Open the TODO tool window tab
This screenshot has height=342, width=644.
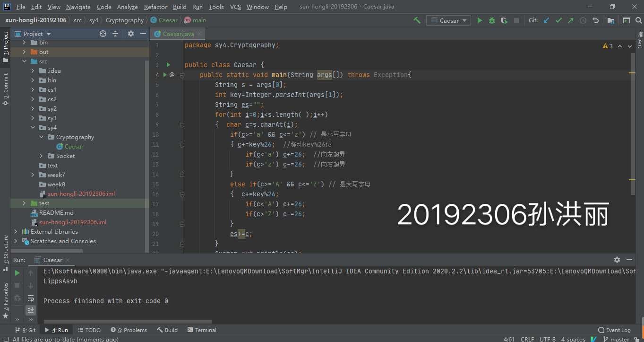pyautogui.click(x=89, y=330)
